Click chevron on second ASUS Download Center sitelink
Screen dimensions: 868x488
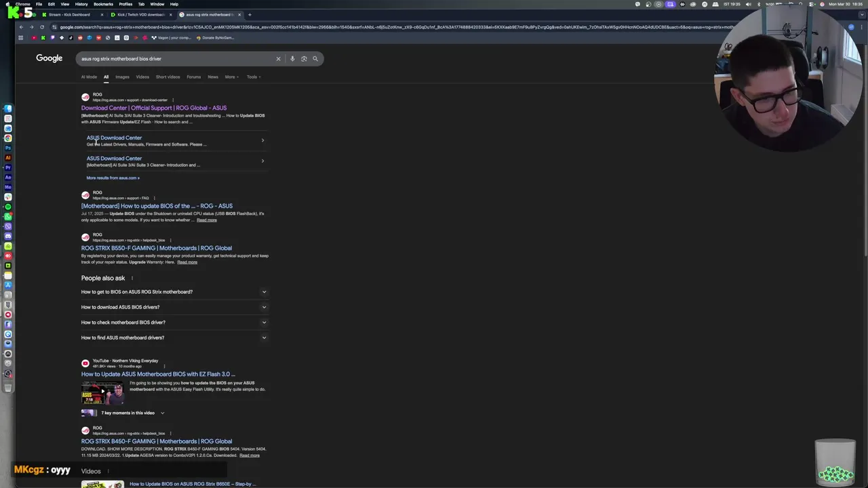click(262, 161)
